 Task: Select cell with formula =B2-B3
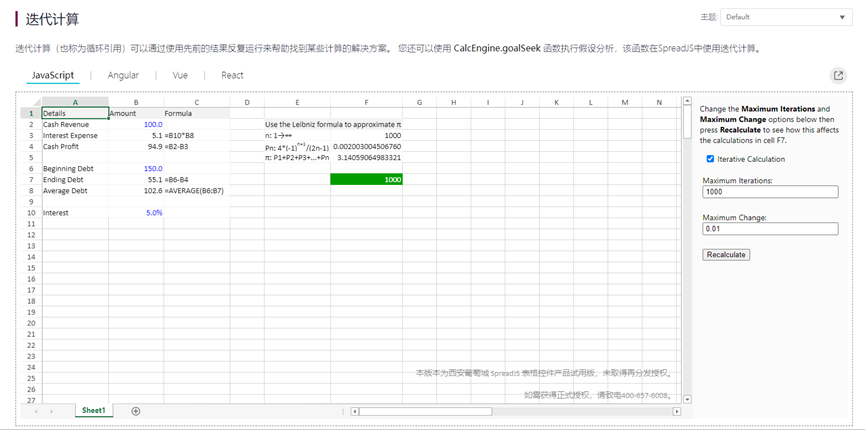[197, 146]
